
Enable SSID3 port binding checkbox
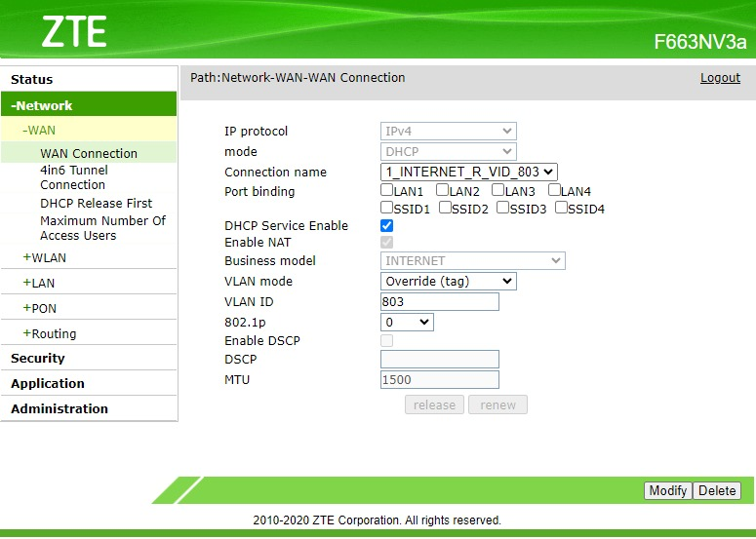tap(503, 208)
